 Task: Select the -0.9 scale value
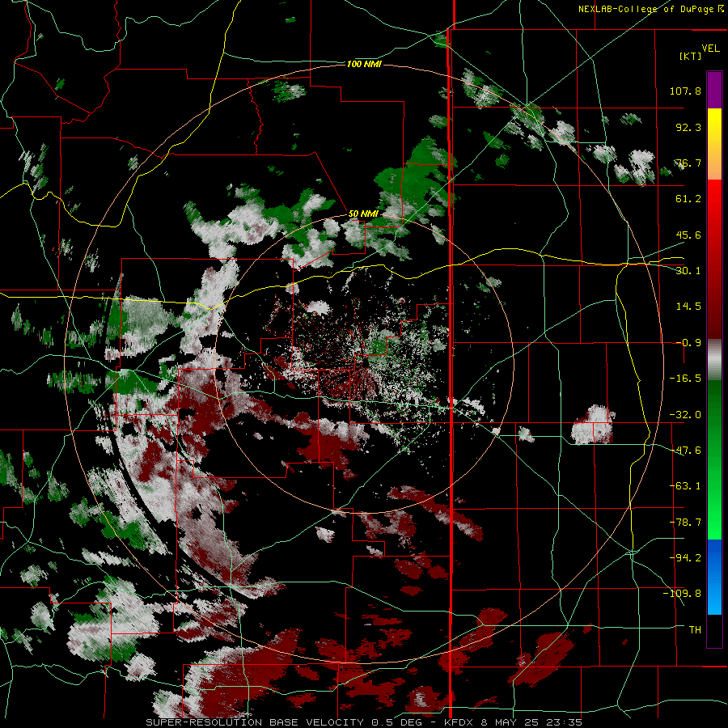click(688, 343)
